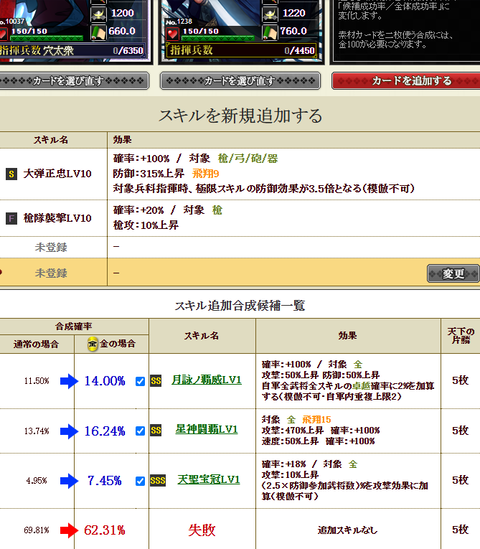
Task: Click the 指揮兵数 穴太衆 0/6350 bar
Action: coord(72,50)
